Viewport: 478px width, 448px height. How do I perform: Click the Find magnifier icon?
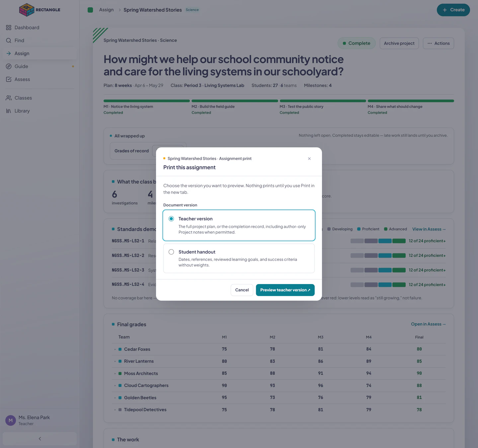click(9, 40)
